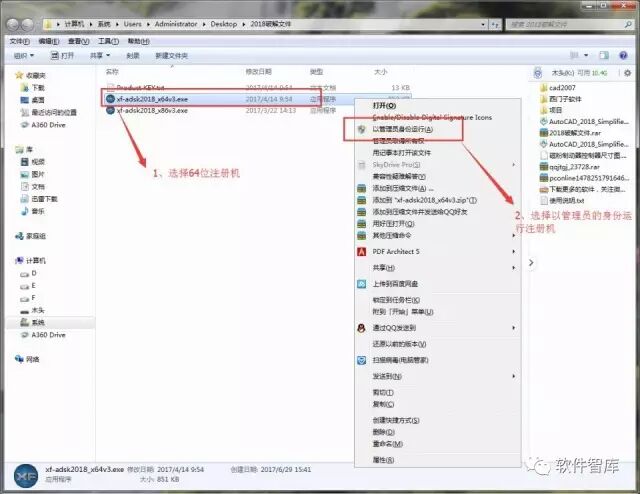This screenshot has height=494, width=640.
Task: Click the Desktop segment in the address bar
Action: click(x=224, y=24)
